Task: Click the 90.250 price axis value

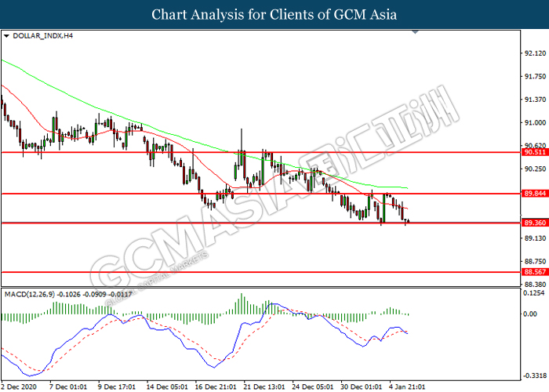Action: click(535, 169)
